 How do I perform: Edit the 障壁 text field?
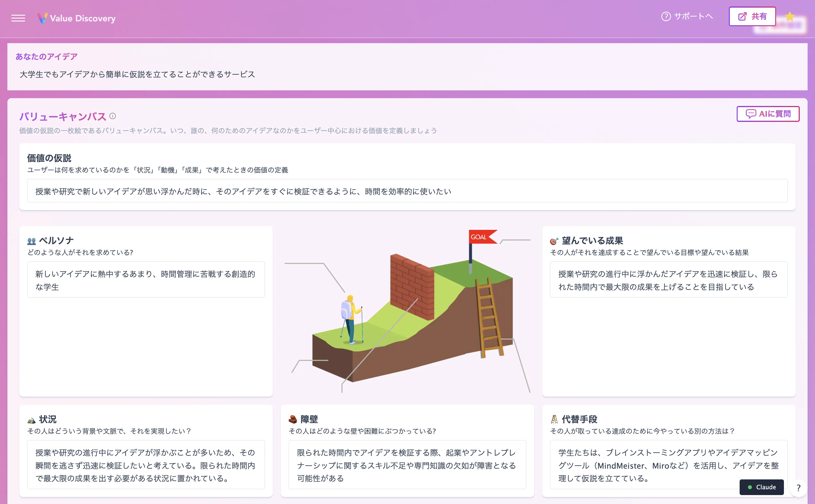(407, 465)
